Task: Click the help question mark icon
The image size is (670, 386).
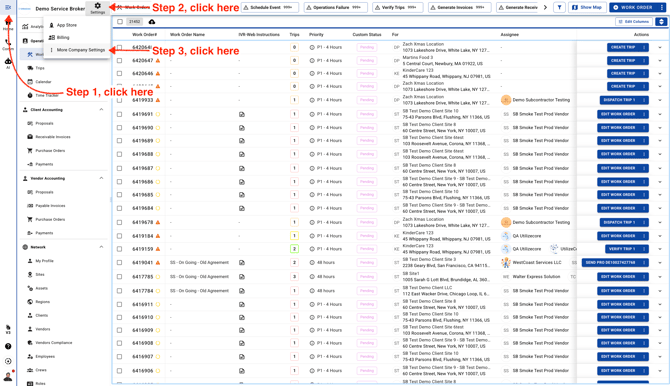Action: (x=8, y=346)
